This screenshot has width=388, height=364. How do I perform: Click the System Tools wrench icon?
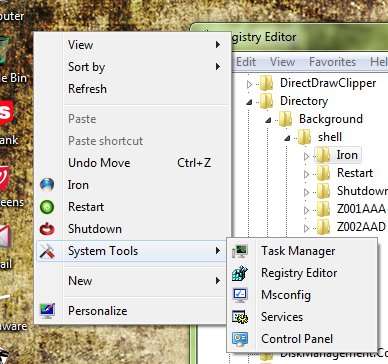47,251
